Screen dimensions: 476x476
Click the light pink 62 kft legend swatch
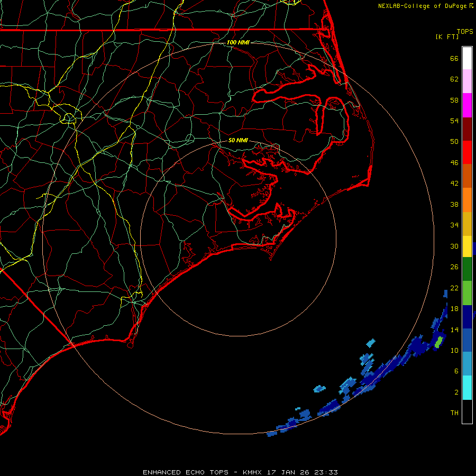467,81
